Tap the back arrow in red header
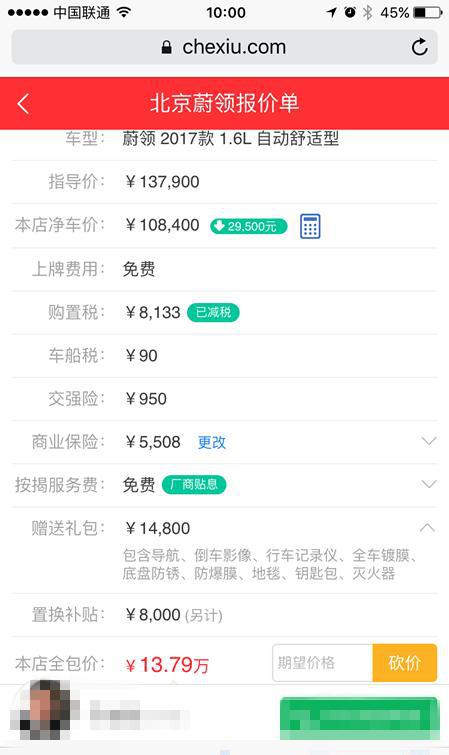449x755 pixels. click(23, 104)
